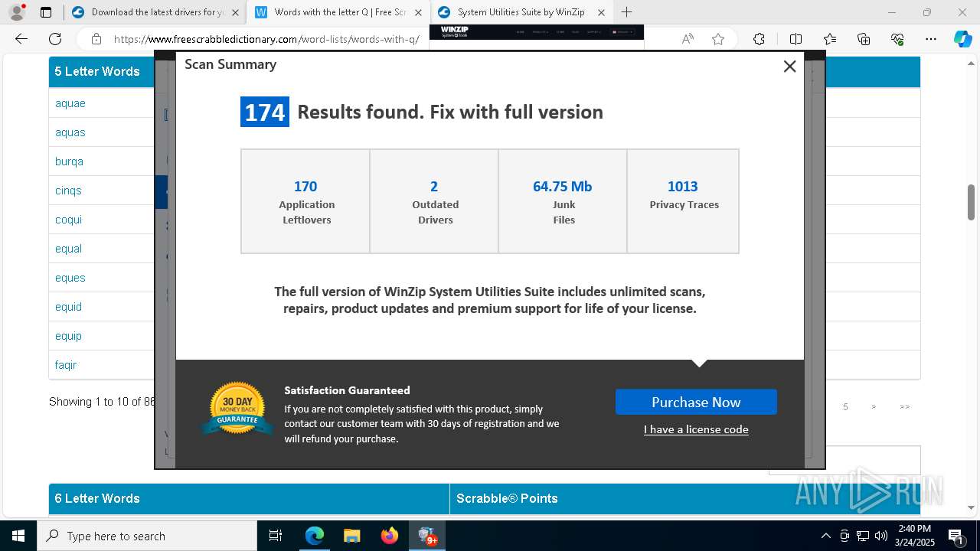Open the Favorites list
This screenshot has height=551, width=980.
pyautogui.click(x=830, y=39)
